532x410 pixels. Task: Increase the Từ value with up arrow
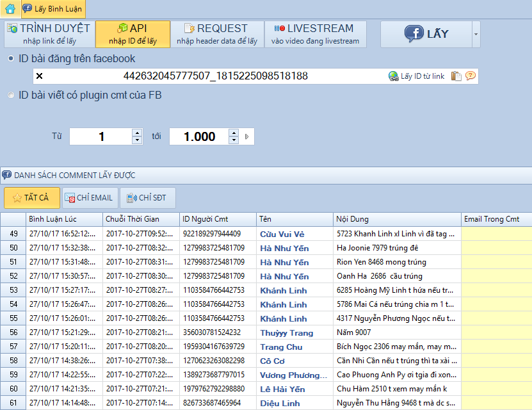(137, 133)
